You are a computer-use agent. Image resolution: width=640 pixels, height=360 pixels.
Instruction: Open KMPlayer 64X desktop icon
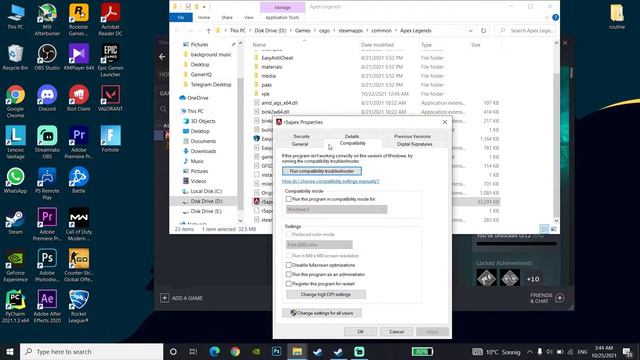(79, 57)
